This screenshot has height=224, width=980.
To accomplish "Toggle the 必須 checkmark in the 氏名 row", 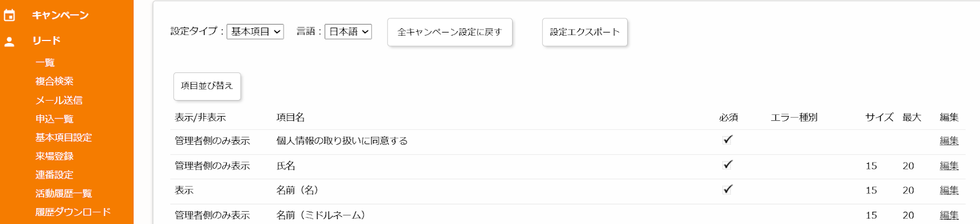I will tap(728, 165).
